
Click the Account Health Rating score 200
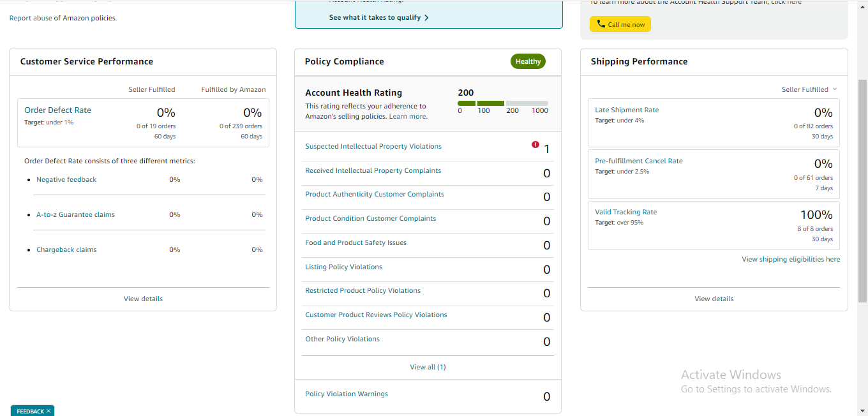click(466, 93)
